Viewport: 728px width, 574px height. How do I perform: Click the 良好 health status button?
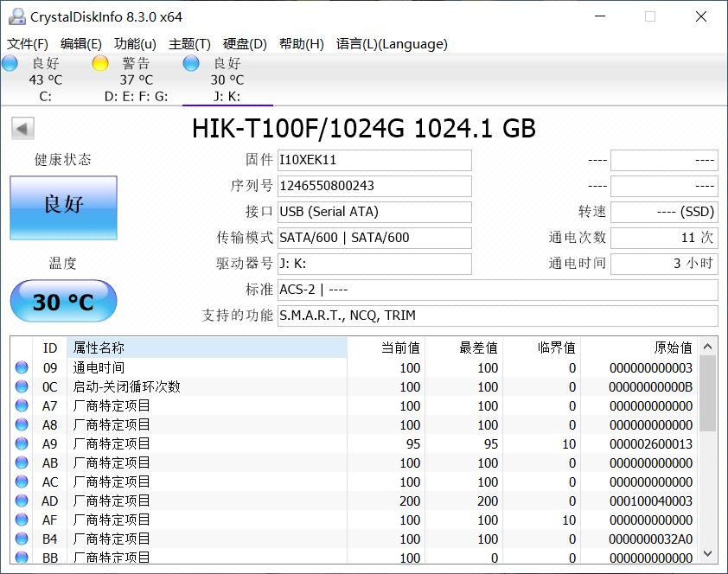point(63,207)
